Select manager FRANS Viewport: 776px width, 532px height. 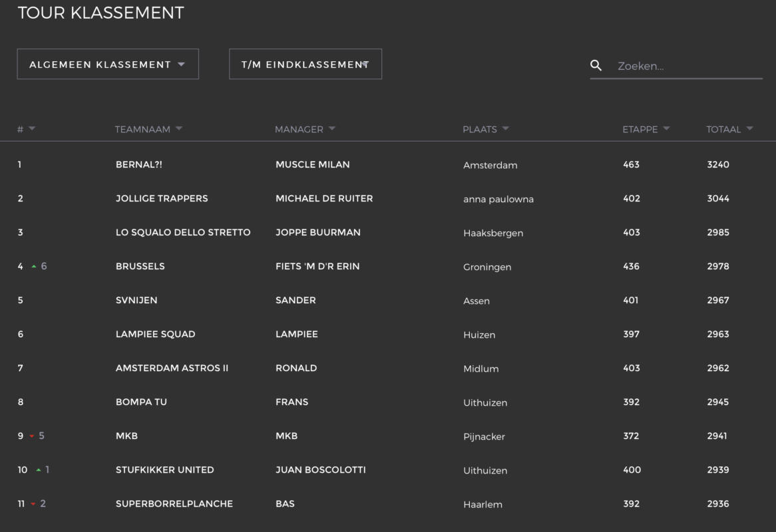[292, 402]
